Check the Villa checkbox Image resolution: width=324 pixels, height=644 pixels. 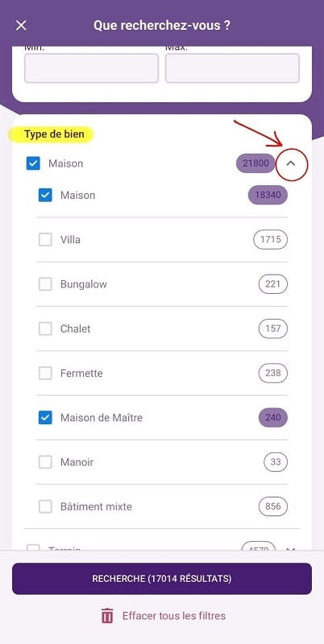click(45, 239)
